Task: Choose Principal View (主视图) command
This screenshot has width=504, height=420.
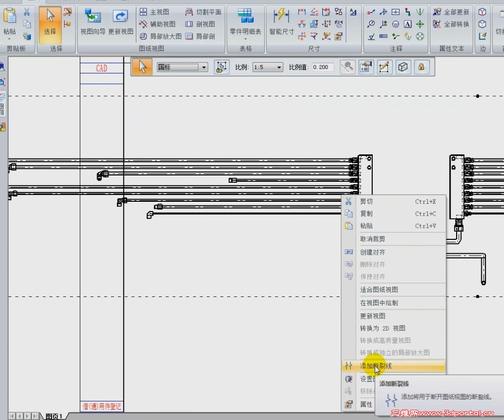Action: coord(154,12)
